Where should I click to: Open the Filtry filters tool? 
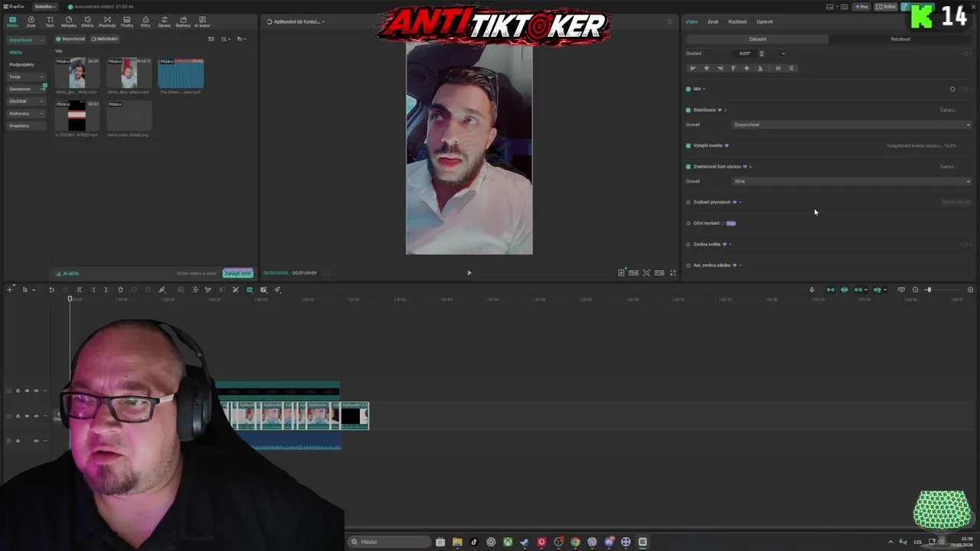click(145, 21)
